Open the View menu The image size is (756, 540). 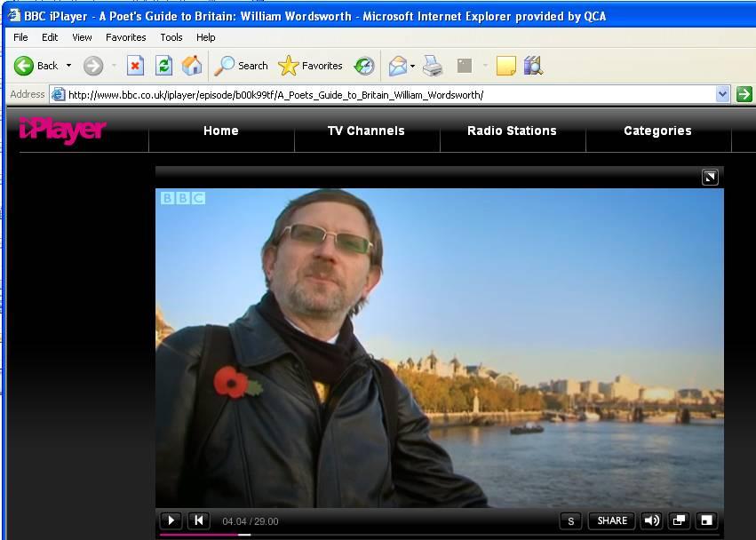click(82, 37)
